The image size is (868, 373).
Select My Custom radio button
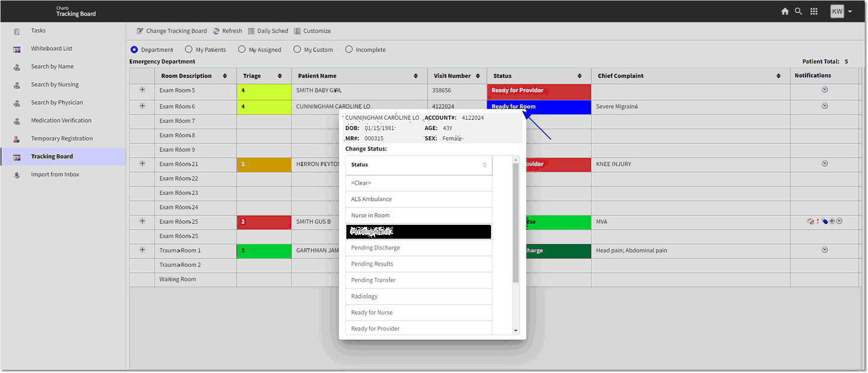pyautogui.click(x=297, y=50)
